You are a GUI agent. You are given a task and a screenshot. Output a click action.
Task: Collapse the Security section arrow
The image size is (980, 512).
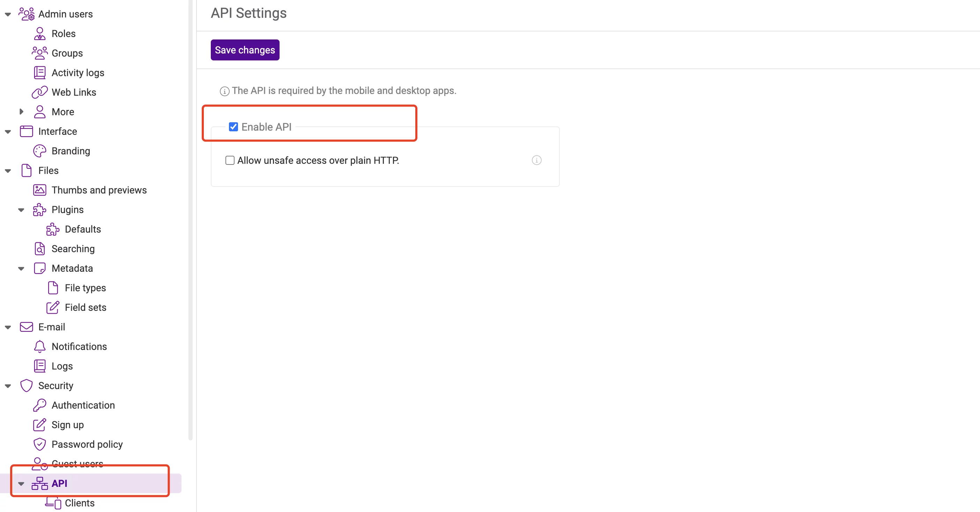click(8, 386)
